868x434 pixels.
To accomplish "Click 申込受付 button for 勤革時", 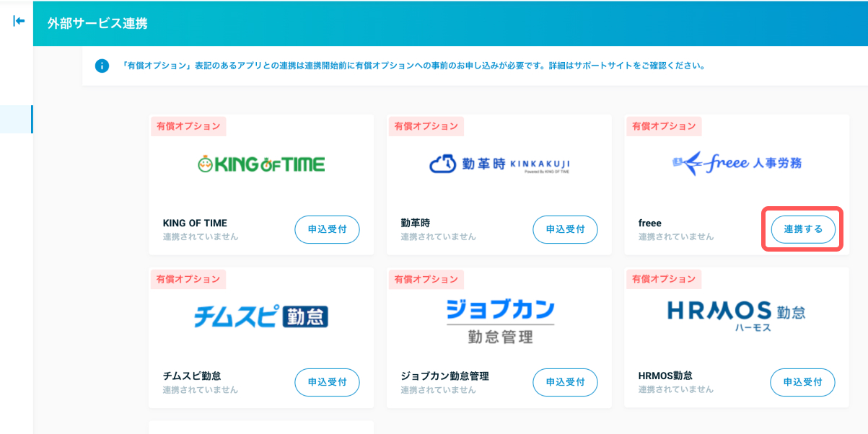I will (565, 229).
